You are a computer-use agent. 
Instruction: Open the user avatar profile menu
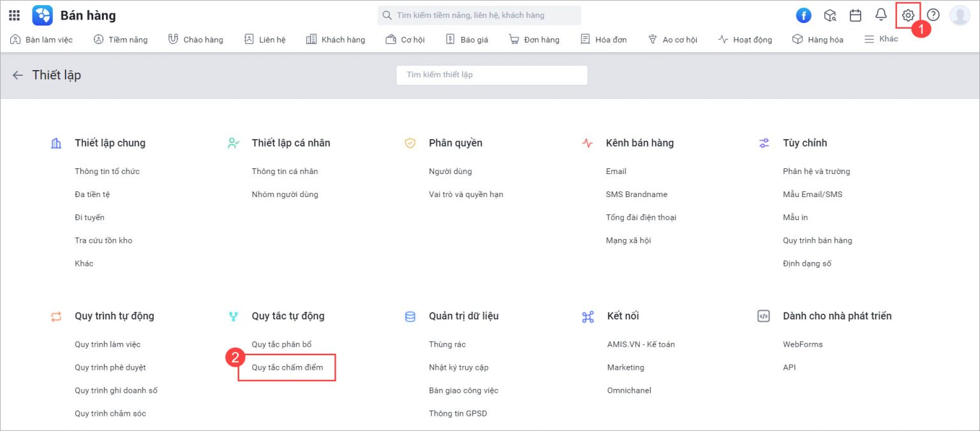point(960,15)
